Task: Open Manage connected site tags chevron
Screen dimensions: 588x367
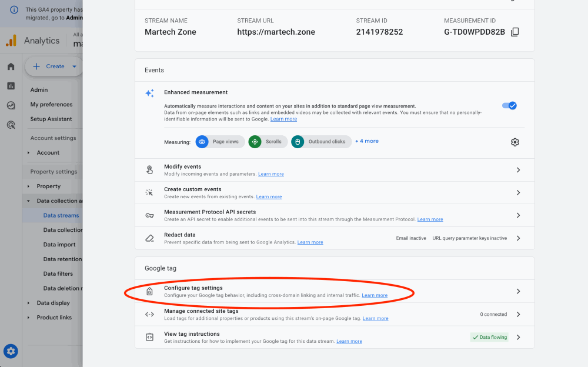Action: [x=518, y=315]
